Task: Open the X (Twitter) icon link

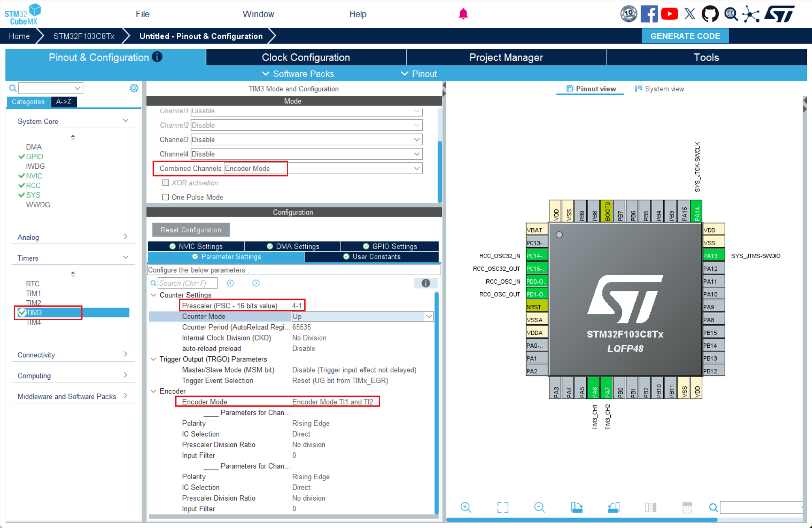Action: (690, 14)
